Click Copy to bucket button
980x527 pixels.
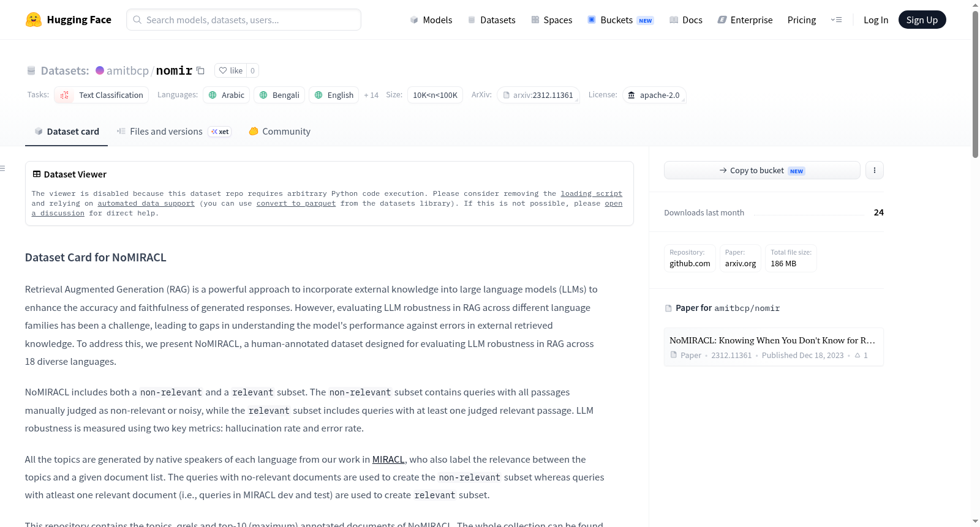(762, 170)
